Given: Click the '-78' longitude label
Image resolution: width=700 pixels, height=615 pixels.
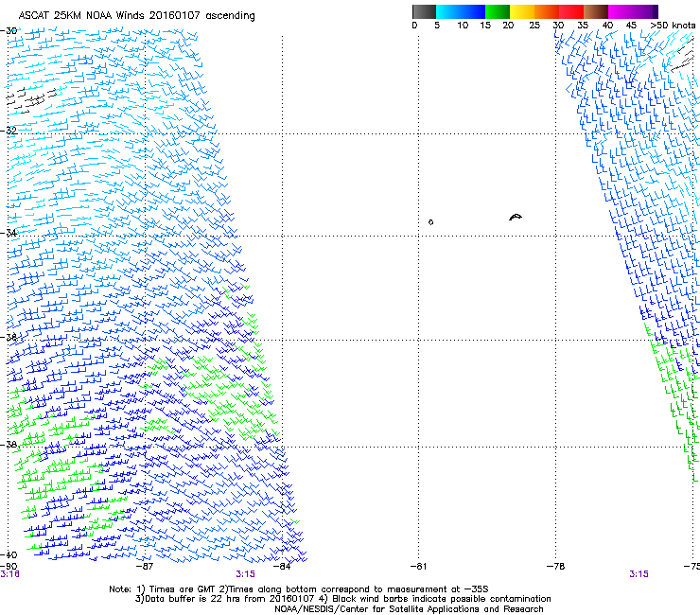Looking at the screenshot, I should (x=556, y=567).
